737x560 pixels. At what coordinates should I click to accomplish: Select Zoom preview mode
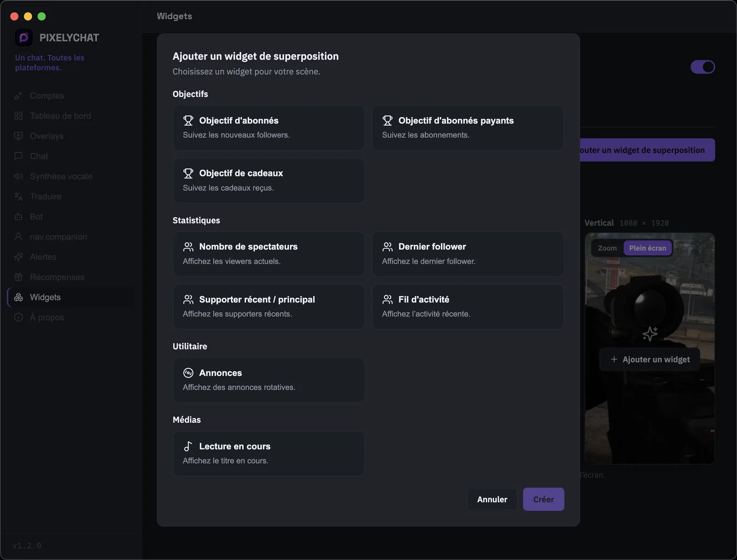tap(607, 248)
